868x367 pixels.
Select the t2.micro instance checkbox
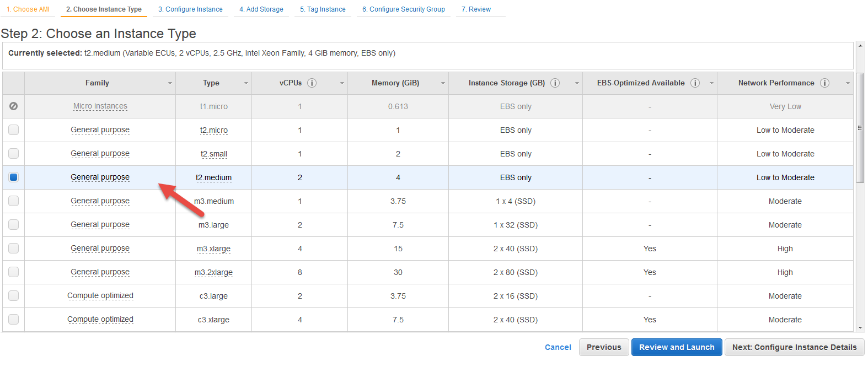pos(14,130)
